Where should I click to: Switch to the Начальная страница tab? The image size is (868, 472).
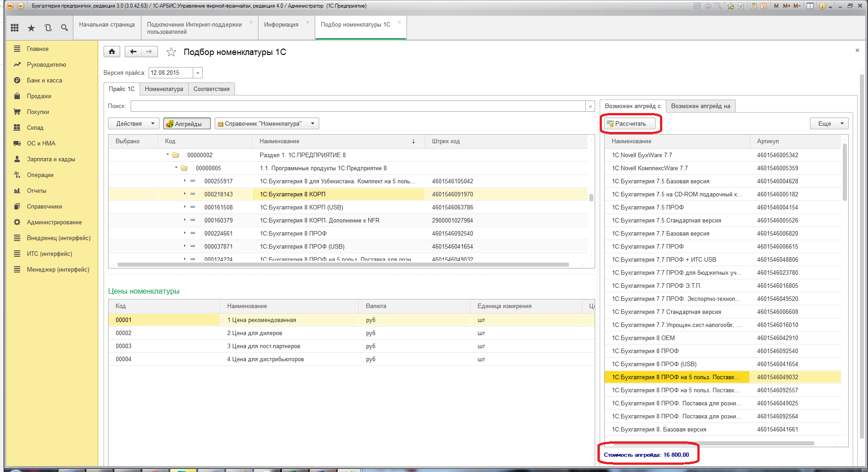pos(107,25)
